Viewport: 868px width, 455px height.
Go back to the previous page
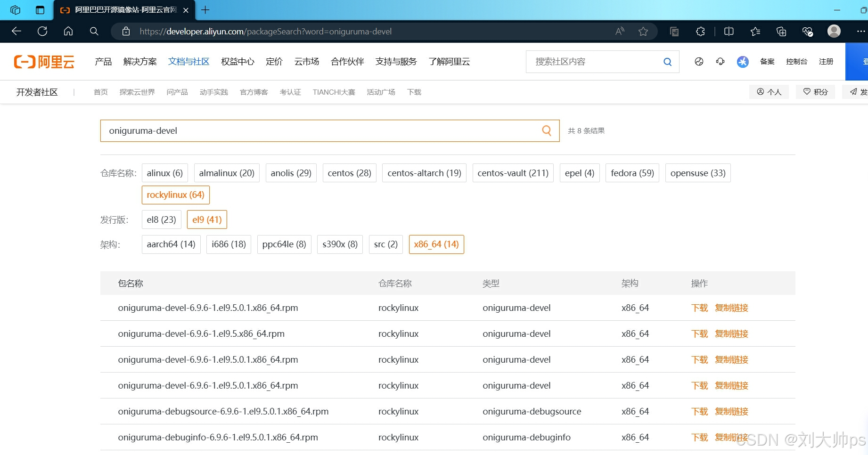[x=16, y=32]
